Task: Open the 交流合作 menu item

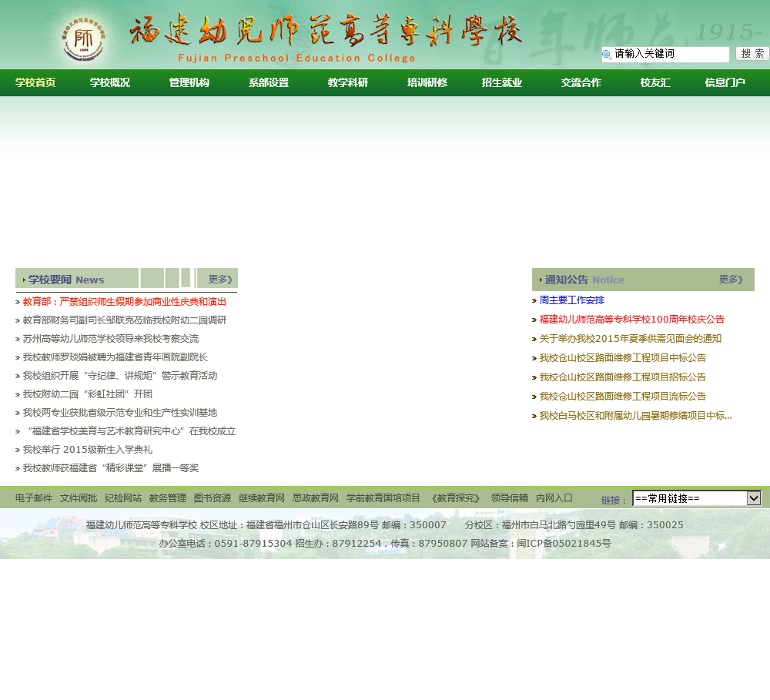Action: pyautogui.click(x=581, y=82)
